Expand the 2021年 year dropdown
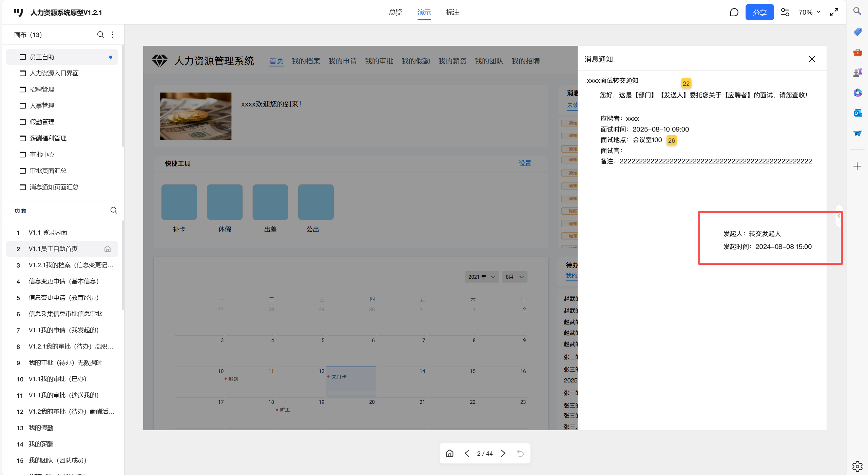Image resolution: width=868 pixels, height=475 pixels. pos(482,277)
